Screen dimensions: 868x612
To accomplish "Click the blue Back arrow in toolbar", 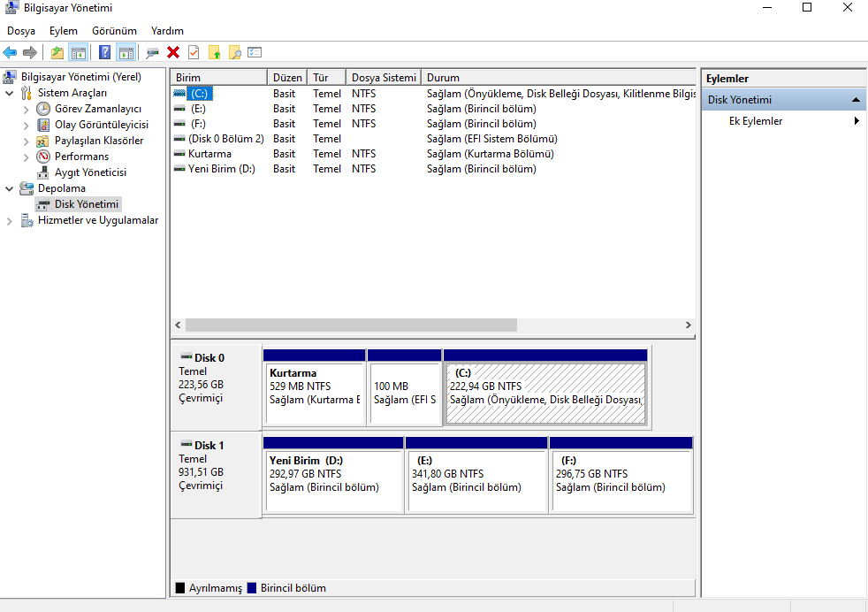I will click(x=10, y=52).
